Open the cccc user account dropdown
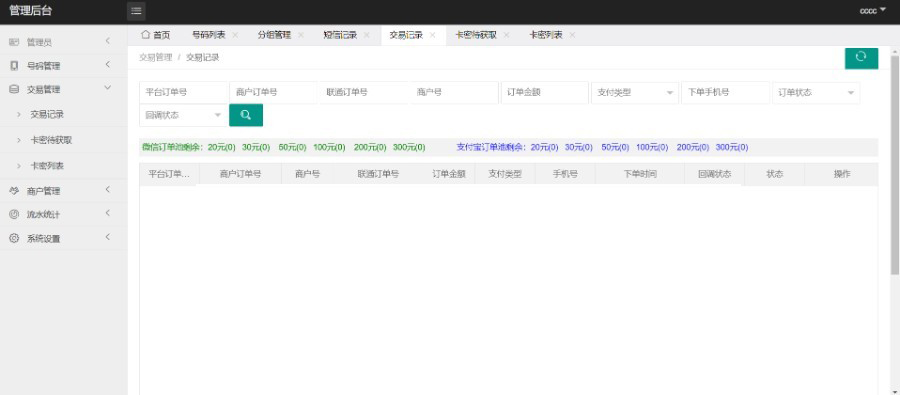Viewport: 900px width, 395px height. coord(872,11)
